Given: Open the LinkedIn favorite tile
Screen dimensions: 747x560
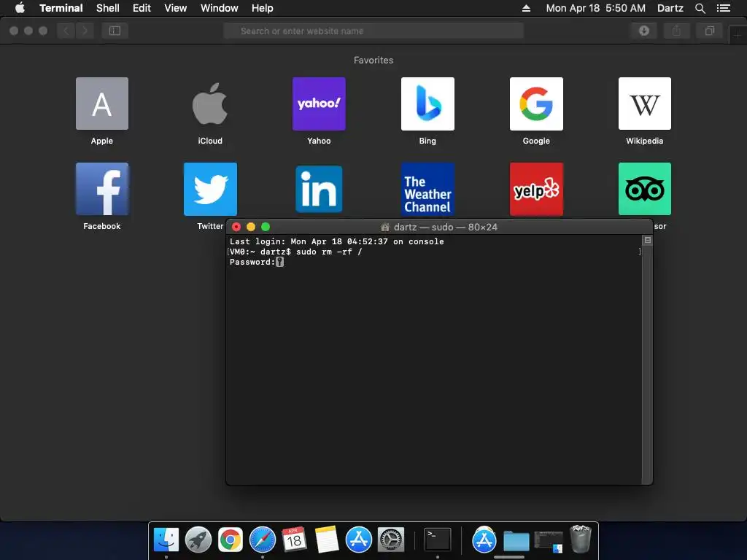Looking at the screenshot, I should tap(319, 189).
